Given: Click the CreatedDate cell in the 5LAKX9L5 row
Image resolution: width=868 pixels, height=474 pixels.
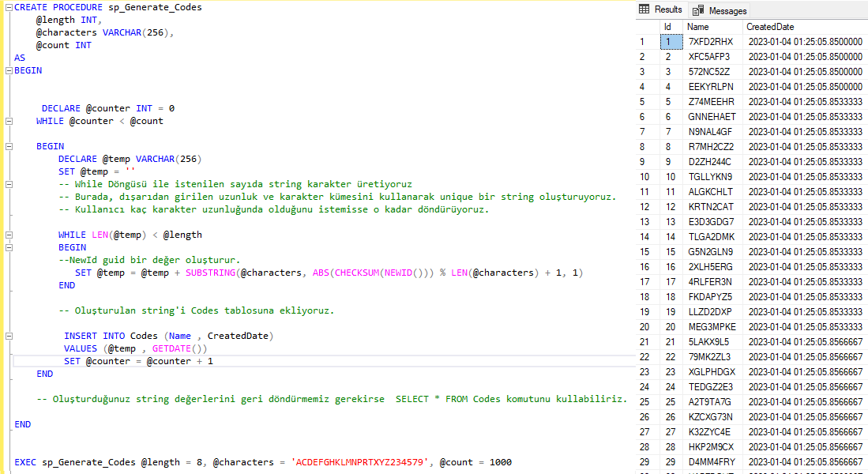Looking at the screenshot, I should [806, 341].
